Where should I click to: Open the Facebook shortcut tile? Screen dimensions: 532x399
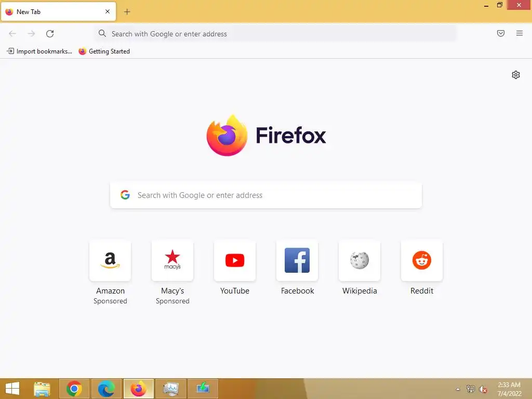pos(297,261)
